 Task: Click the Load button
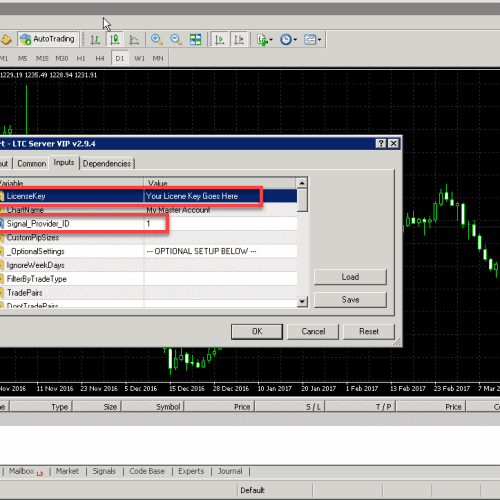coord(350,277)
